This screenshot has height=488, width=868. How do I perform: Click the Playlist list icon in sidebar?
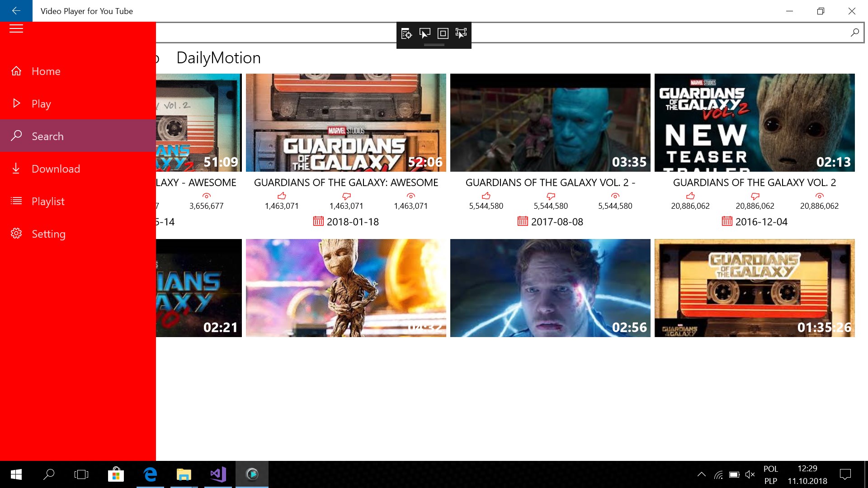tap(16, 201)
